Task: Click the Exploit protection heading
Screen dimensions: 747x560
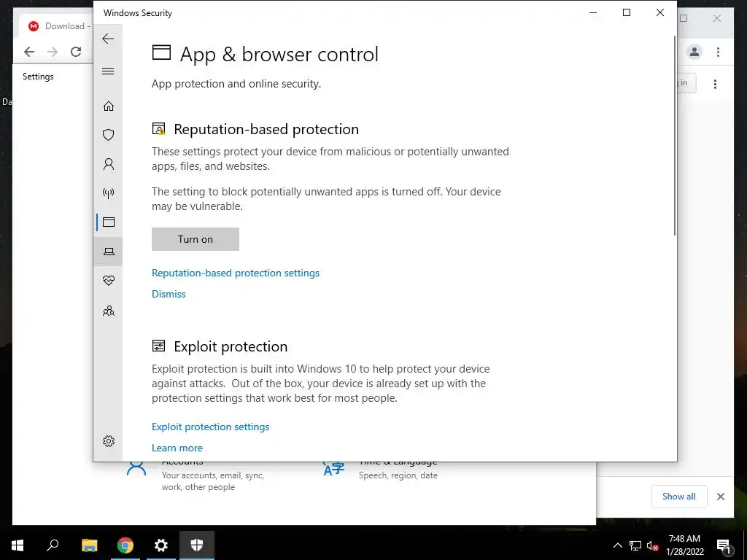Action: coord(231,346)
